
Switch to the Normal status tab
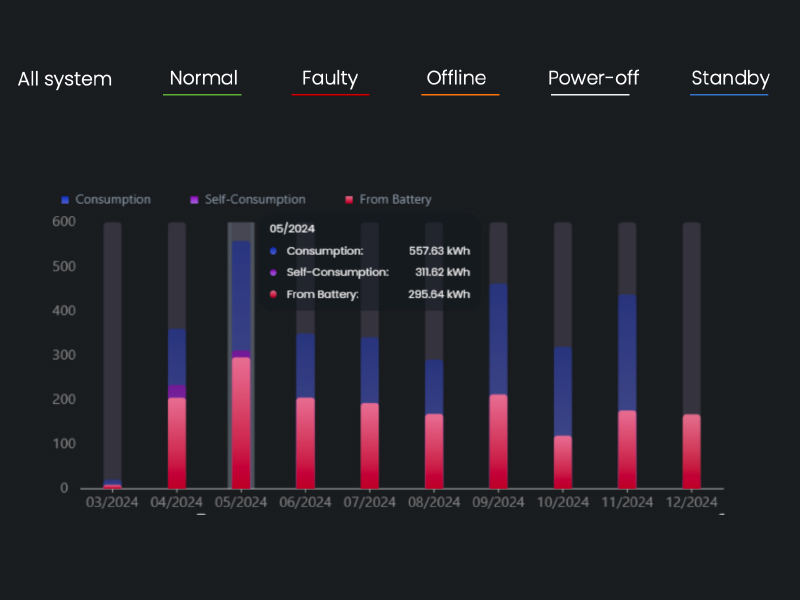[203, 78]
